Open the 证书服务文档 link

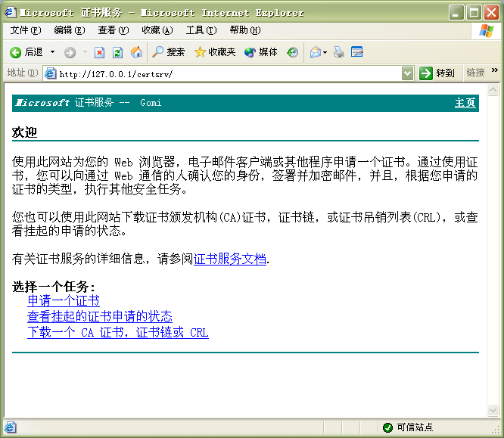tap(230, 259)
